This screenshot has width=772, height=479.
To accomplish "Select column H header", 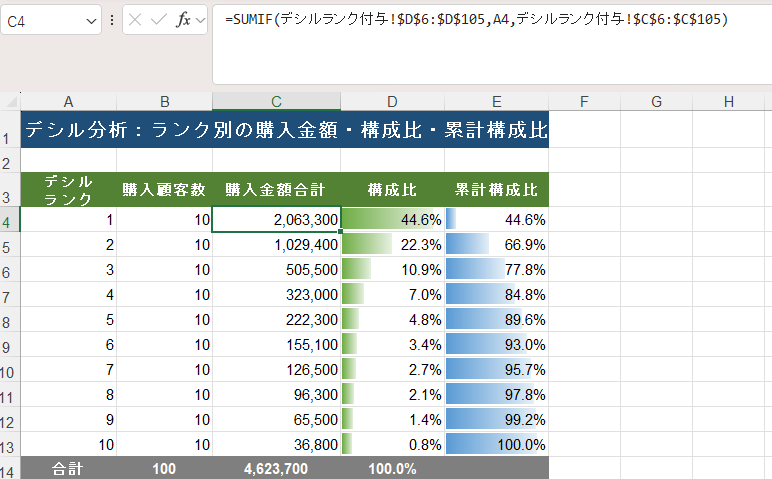I will click(729, 102).
